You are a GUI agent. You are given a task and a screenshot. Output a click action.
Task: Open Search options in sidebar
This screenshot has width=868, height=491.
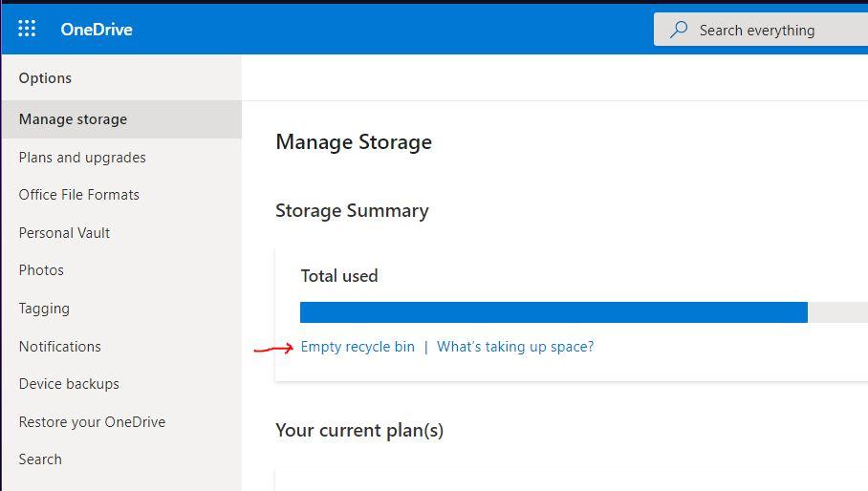pyautogui.click(x=40, y=459)
